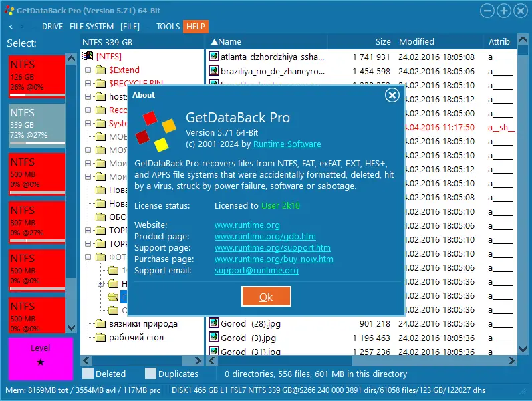This screenshot has width=532, height=401.
Task: Click the tree panel left scroll arrow
Action: (x=86, y=360)
